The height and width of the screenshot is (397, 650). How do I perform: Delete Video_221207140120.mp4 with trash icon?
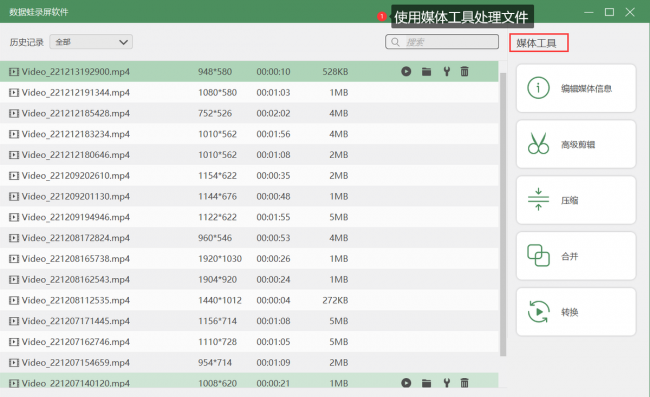point(464,383)
